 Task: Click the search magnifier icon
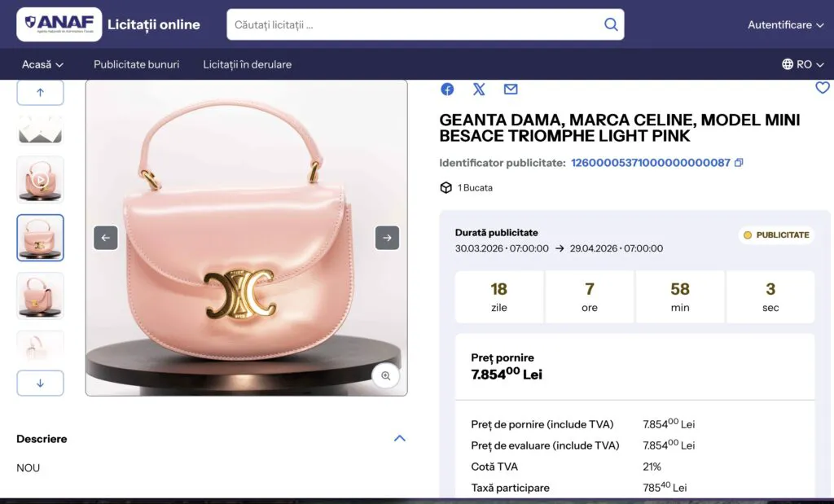point(610,24)
